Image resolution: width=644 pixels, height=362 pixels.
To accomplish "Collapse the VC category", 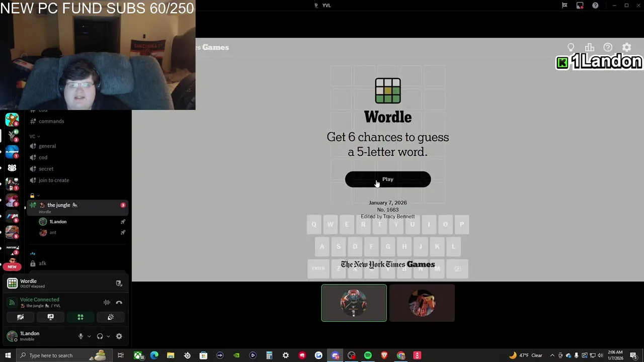I will (34, 136).
